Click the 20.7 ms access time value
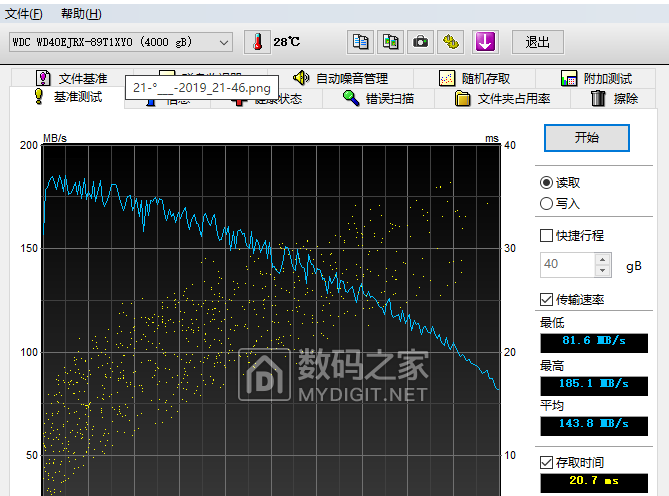This screenshot has width=669, height=496. click(x=594, y=483)
